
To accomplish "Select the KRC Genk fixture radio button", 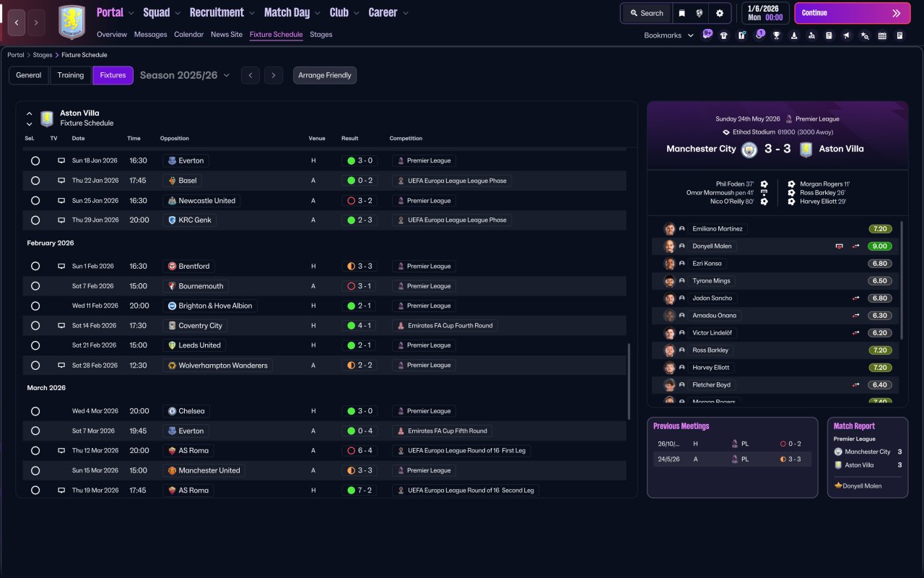I will point(35,220).
